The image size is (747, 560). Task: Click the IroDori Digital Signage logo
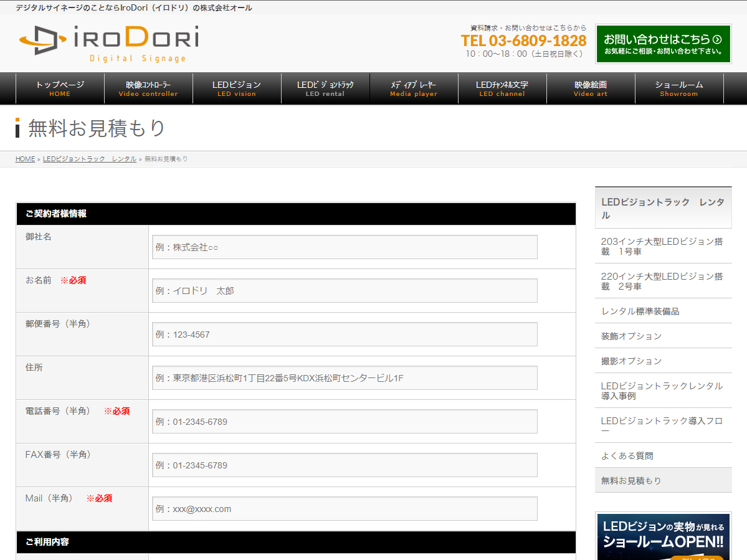(109, 43)
